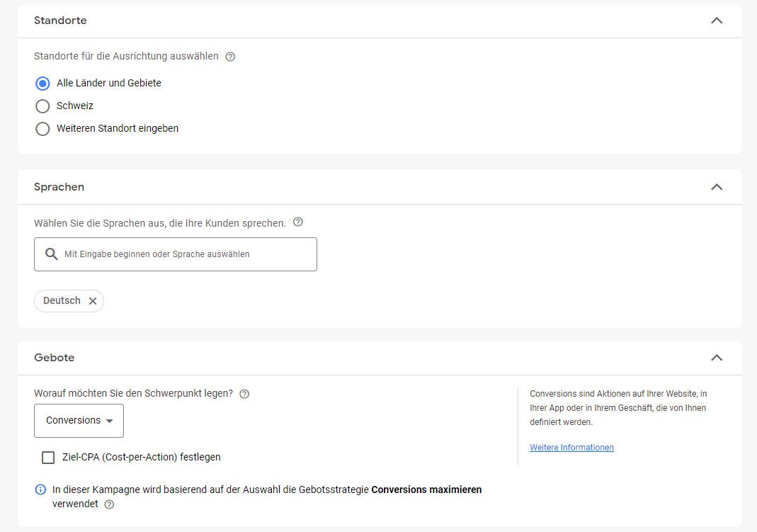The width and height of the screenshot is (757, 532).
Task: Open the Conversions focus dropdown
Action: click(x=79, y=421)
